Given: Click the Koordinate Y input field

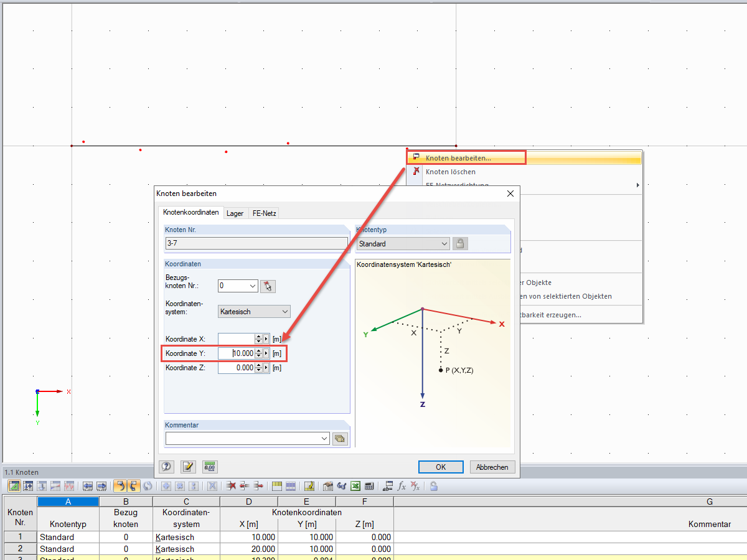Looking at the screenshot, I should point(237,353).
